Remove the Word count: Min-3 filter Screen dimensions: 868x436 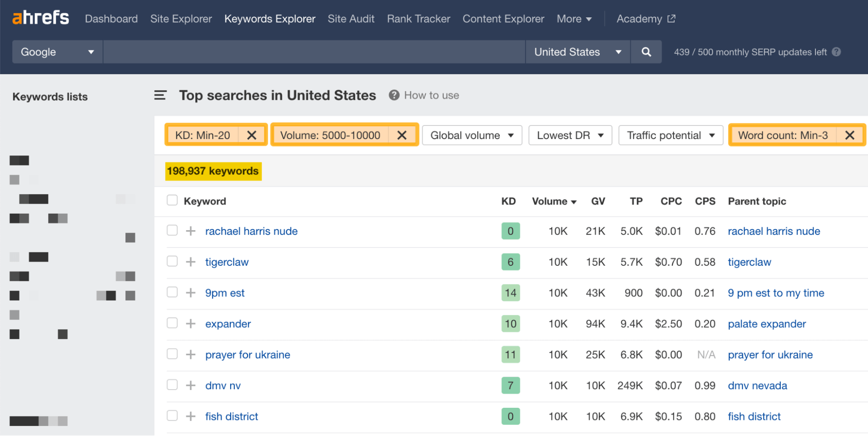850,135
